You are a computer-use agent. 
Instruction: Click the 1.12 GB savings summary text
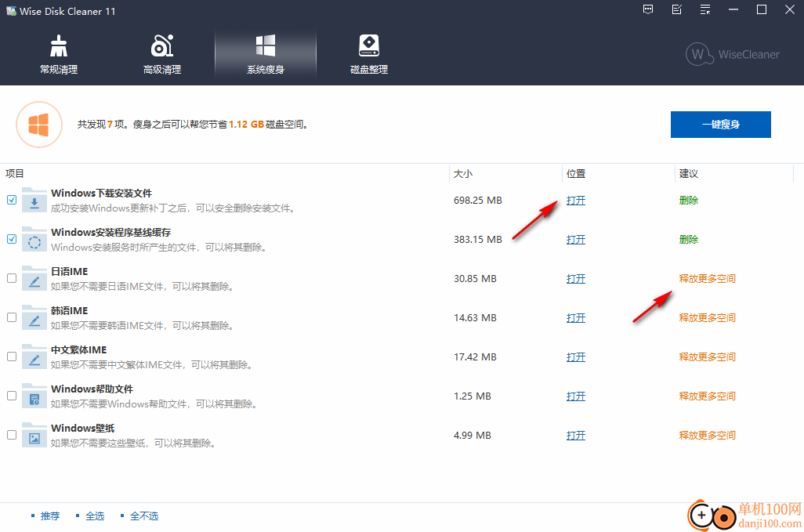click(246, 125)
